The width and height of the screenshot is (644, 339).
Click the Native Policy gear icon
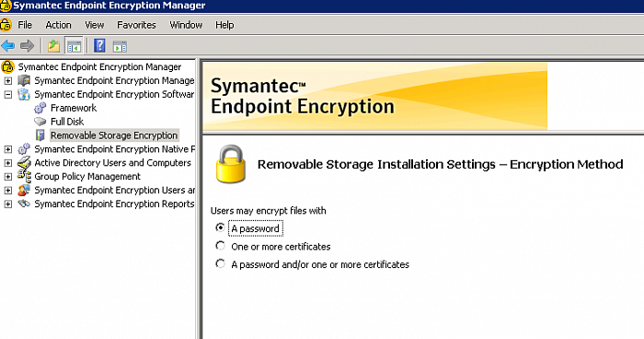[x=24, y=149]
